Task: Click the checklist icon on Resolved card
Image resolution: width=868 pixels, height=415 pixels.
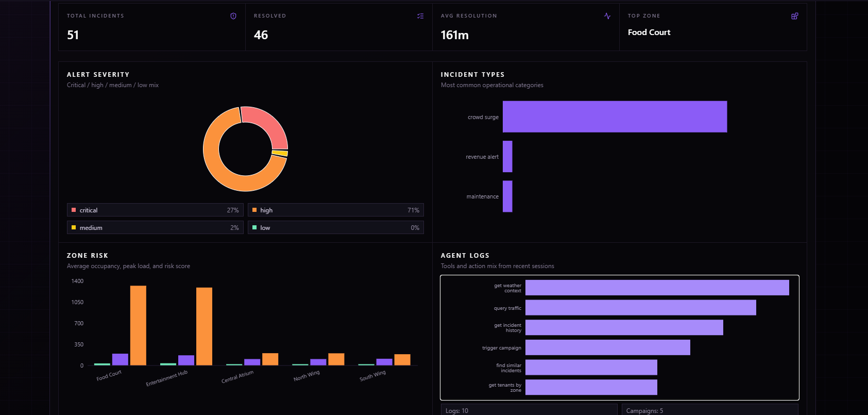Action: tap(420, 16)
